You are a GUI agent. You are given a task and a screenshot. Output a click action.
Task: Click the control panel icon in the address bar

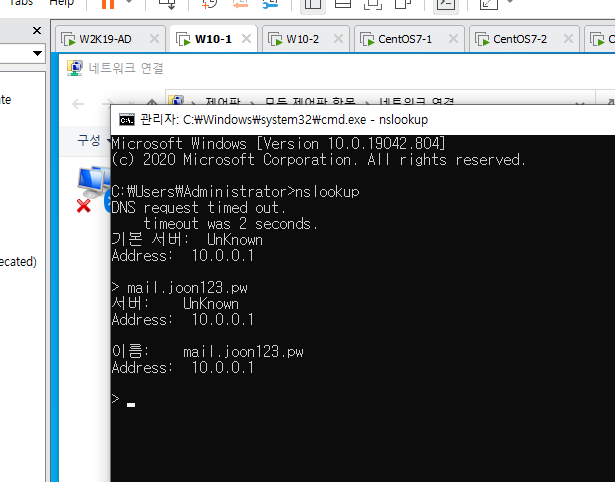(x=176, y=100)
